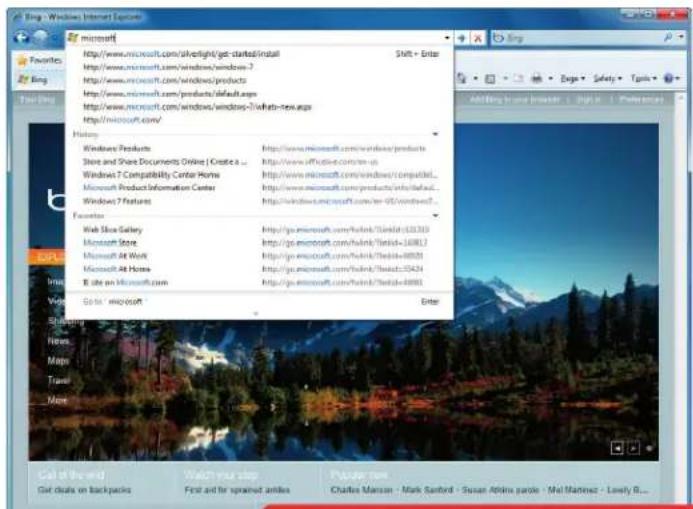Choose Store and Share Documents Online history entry
This screenshot has width=693, height=509.
(261, 162)
